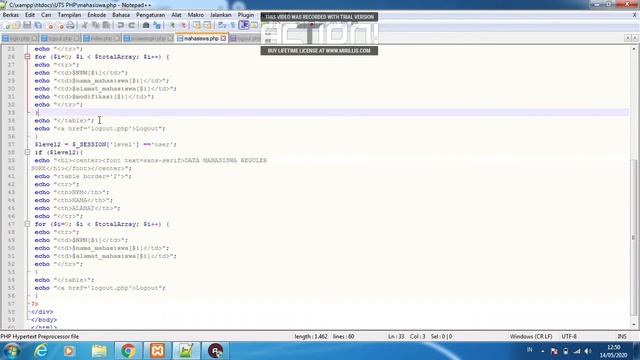Viewport: 640px width, 360px height.
Task: Click the New file toolbar icon
Action: [x=7, y=25]
